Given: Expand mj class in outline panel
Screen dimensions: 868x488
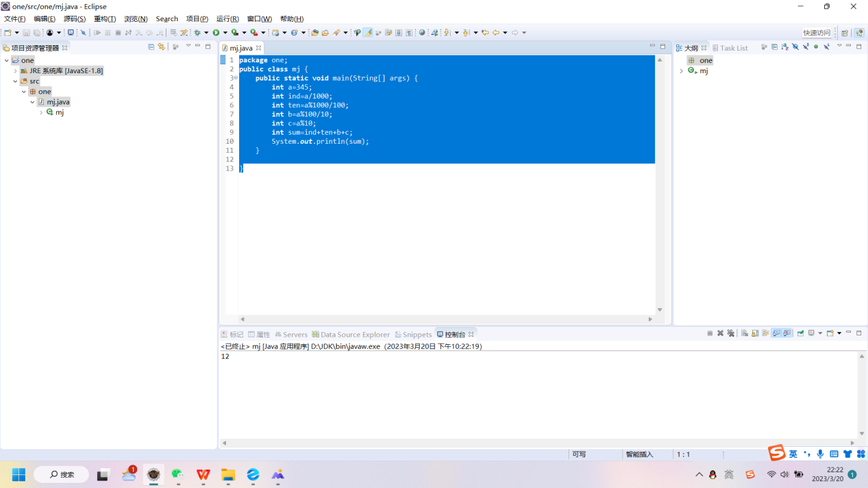Looking at the screenshot, I should point(682,70).
